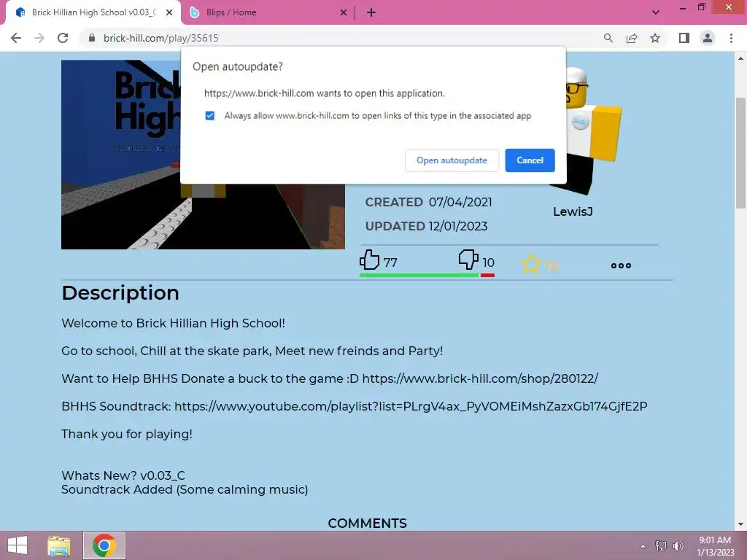The width and height of the screenshot is (747, 560).
Task: Click "Welcome to Brick Hillian High School!" text
Action: (174, 323)
